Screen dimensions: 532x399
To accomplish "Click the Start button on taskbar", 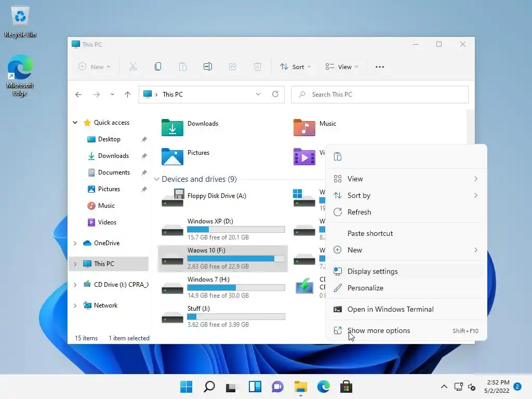I will (186, 387).
